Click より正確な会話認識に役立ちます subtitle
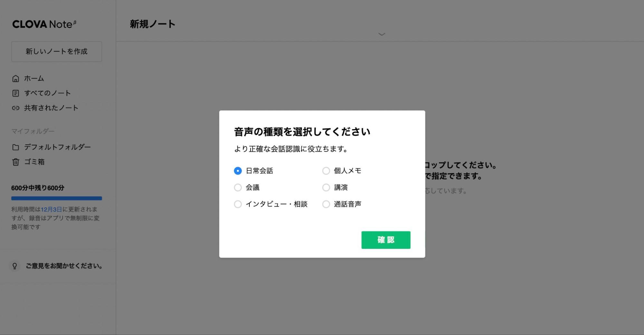 [x=291, y=149]
